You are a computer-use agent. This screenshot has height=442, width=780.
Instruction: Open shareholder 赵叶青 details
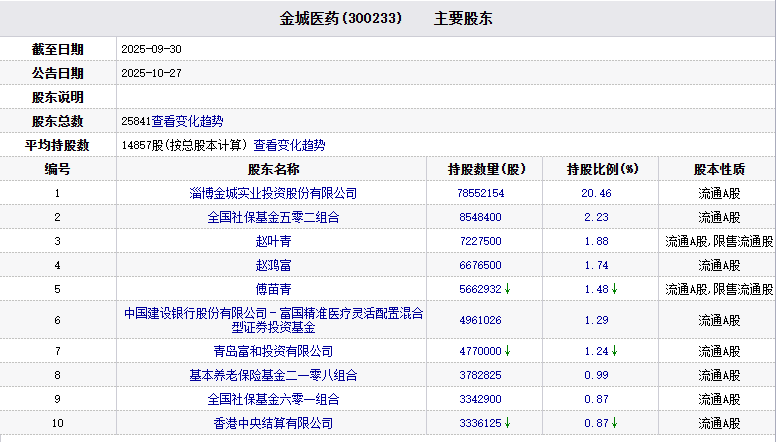click(x=273, y=241)
